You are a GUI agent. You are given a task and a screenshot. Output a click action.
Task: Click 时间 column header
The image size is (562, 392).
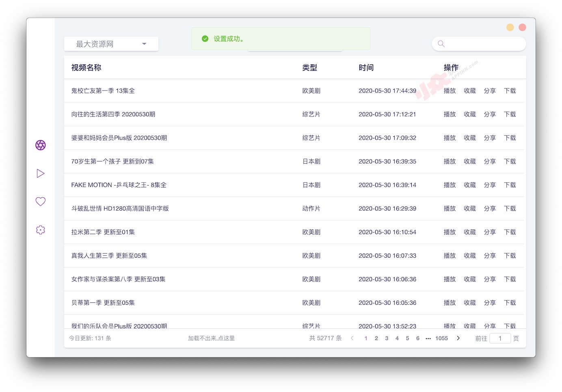[366, 68]
